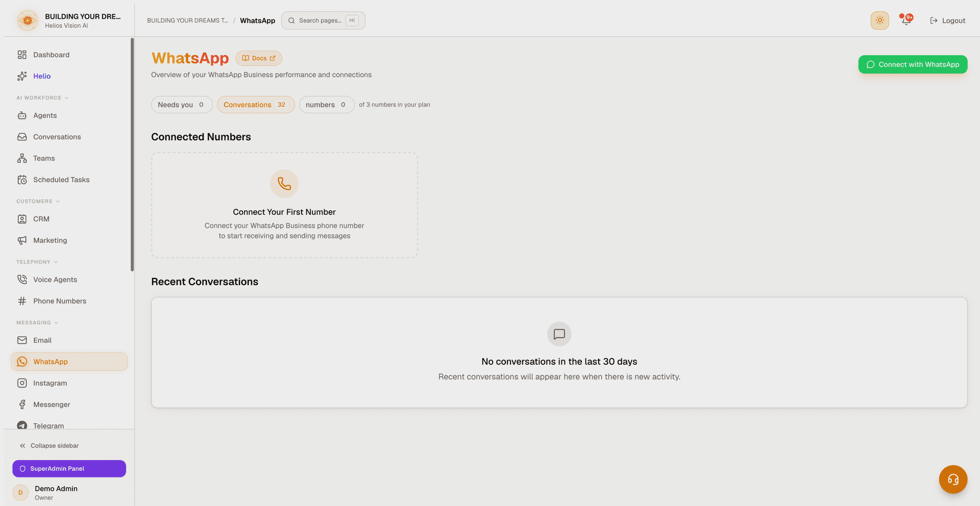Click the 'No conversations in the last 30 days' text
The width and height of the screenshot is (980, 506).
pyautogui.click(x=559, y=362)
